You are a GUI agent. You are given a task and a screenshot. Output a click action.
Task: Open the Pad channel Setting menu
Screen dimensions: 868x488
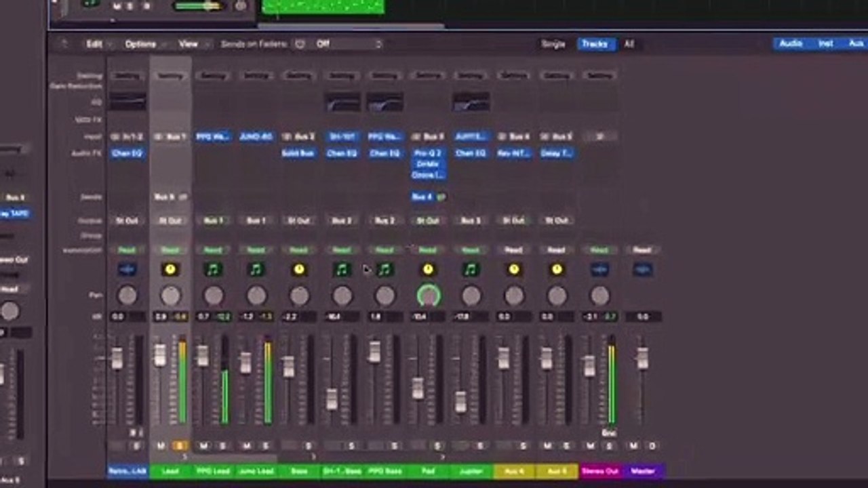[x=428, y=76]
